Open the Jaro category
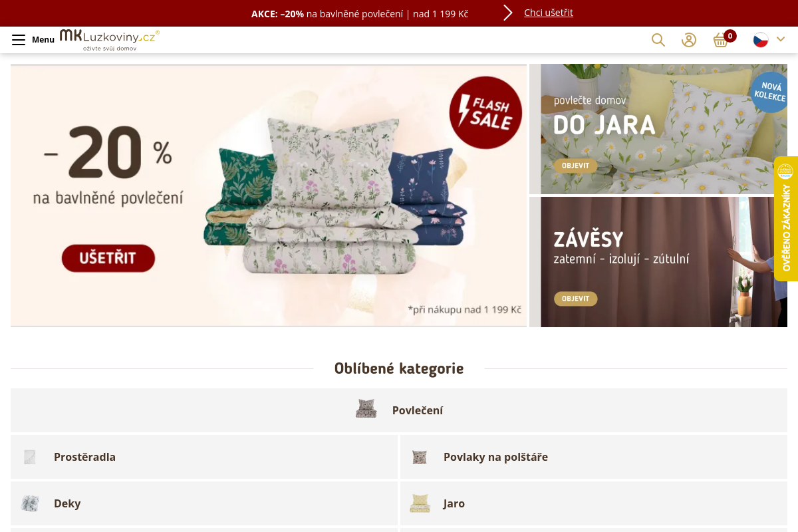This screenshot has height=532, width=798. coord(594,503)
